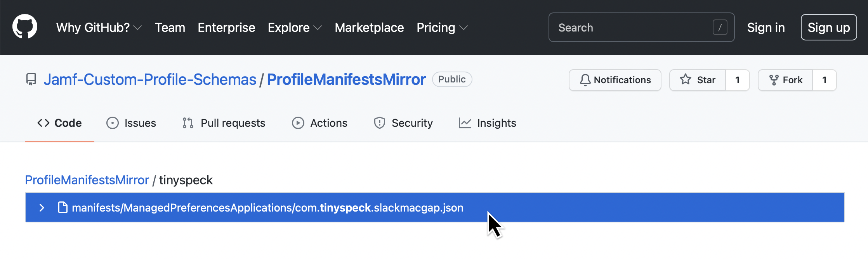The height and width of the screenshot is (259, 868).
Task: Open the Why GitHub? dropdown menu
Action: [x=99, y=28]
